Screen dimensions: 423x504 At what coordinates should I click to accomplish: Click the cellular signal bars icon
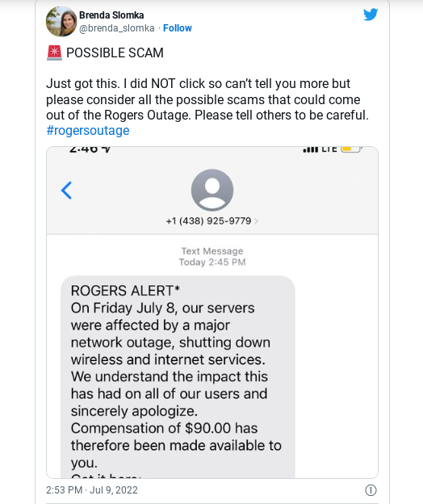point(310,149)
